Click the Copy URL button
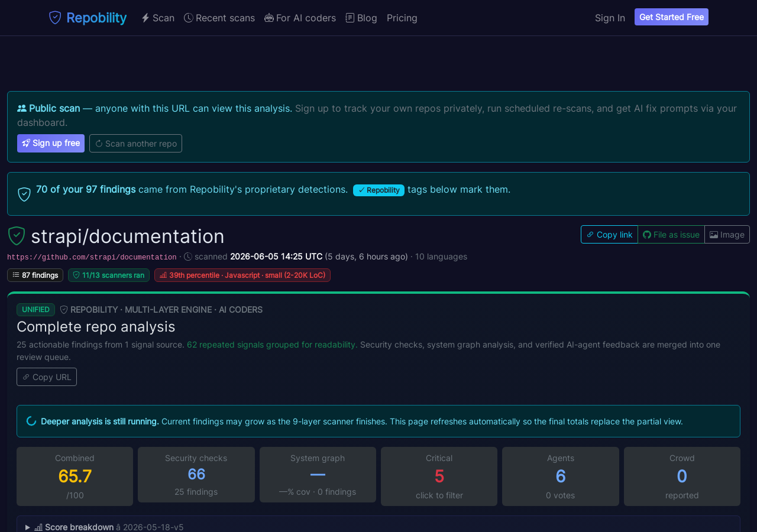This screenshot has height=532, width=757. coord(47,377)
